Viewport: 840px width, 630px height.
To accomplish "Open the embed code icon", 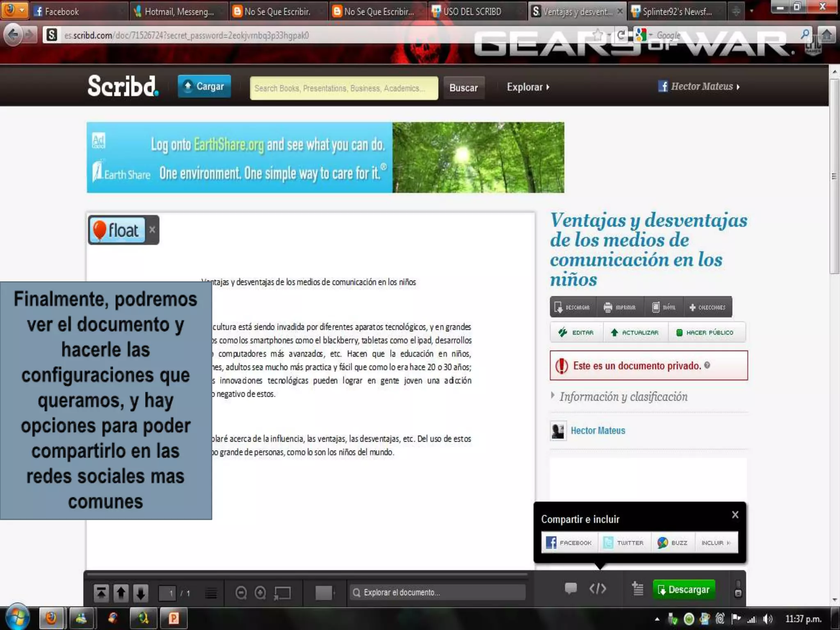I will tap(598, 589).
